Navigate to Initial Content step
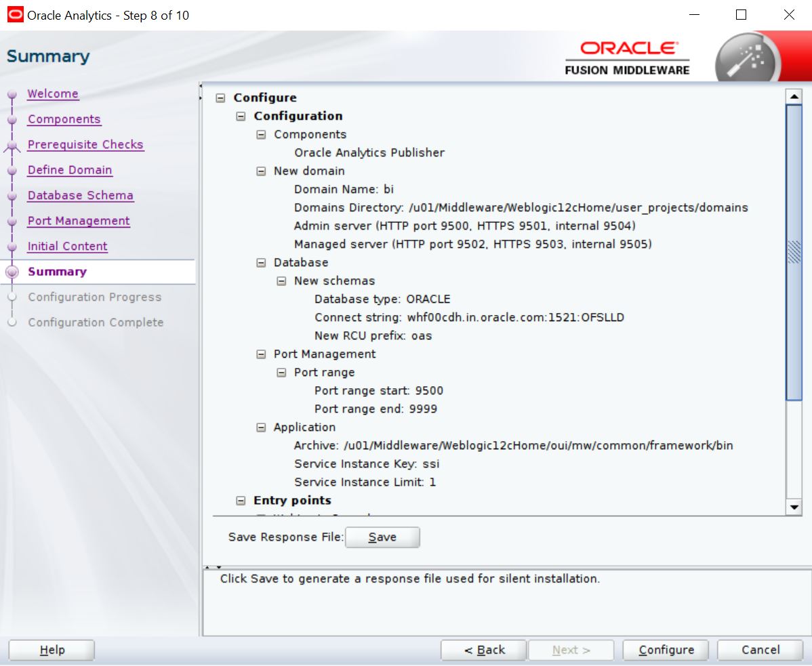Viewport: 812px width, 666px height. [x=67, y=246]
